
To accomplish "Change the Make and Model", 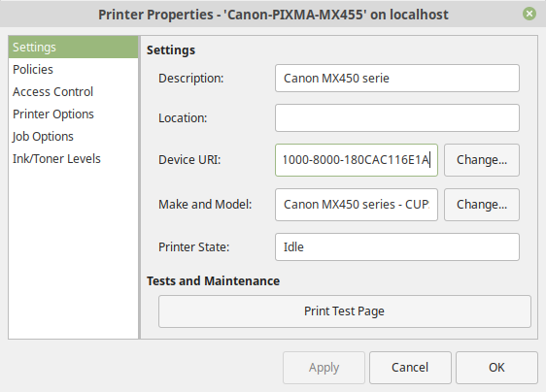I will click(482, 205).
